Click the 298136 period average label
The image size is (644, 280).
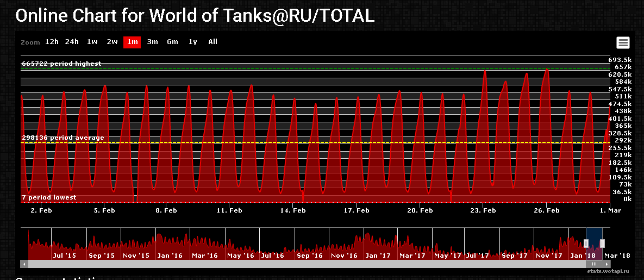coord(63,138)
